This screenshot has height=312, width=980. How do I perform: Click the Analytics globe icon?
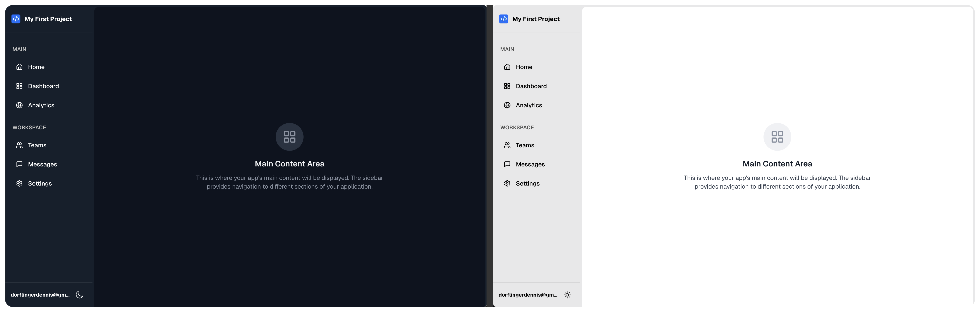tap(19, 105)
